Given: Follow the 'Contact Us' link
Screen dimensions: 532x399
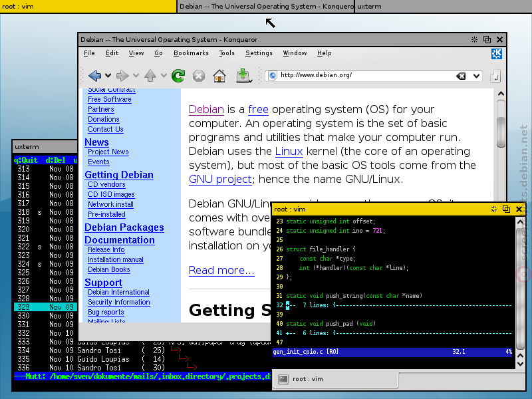Looking at the screenshot, I should click(106, 129).
